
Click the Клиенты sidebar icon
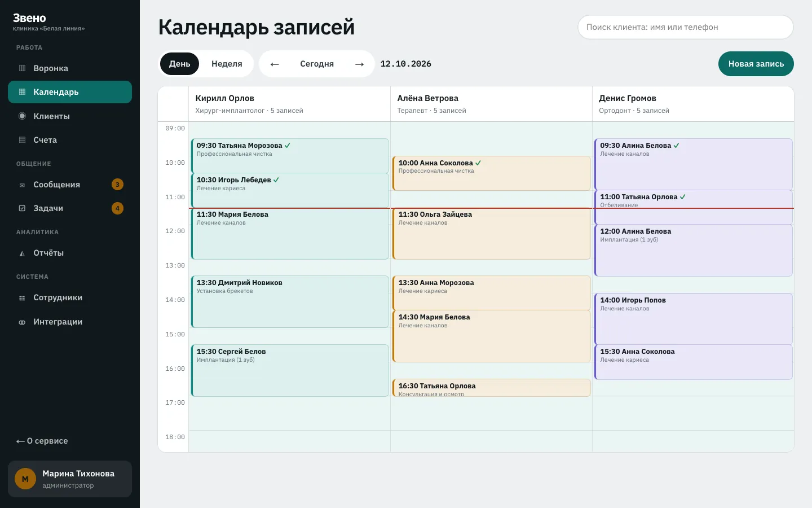(x=22, y=116)
